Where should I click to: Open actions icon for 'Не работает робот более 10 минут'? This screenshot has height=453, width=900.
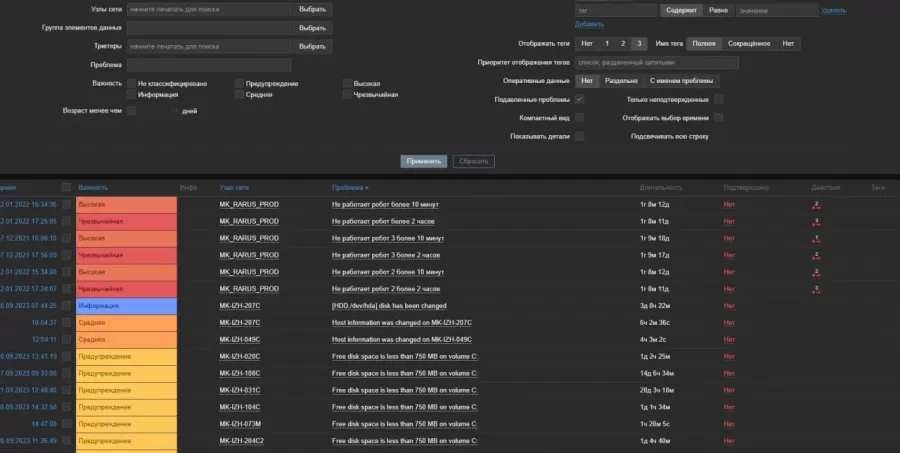(816, 204)
